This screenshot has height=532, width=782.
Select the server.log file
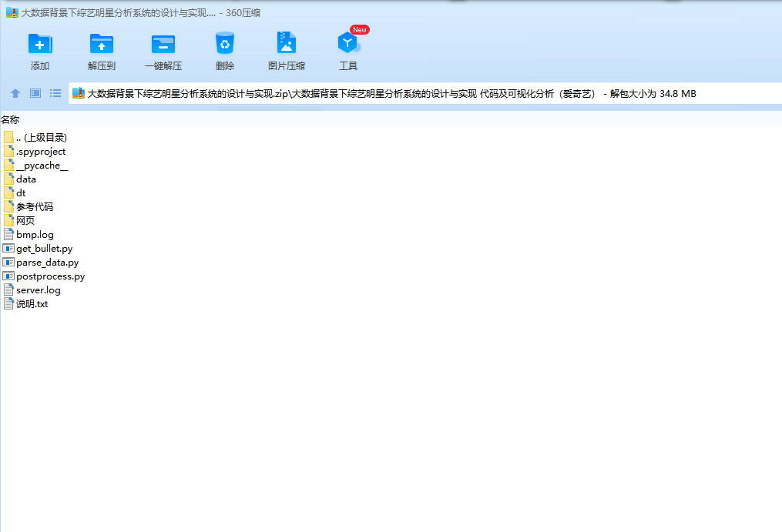pyautogui.click(x=39, y=289)
